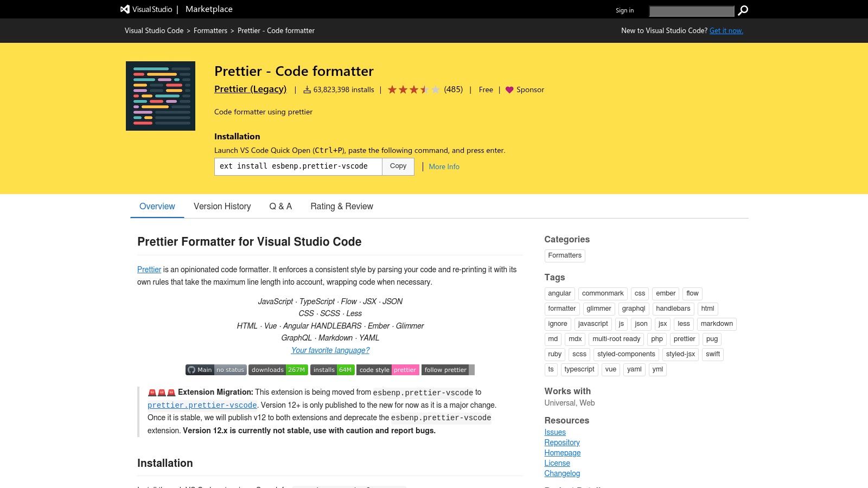Click the typescript tag
Viewport: 868px width, 488px height.
point(579,369)
